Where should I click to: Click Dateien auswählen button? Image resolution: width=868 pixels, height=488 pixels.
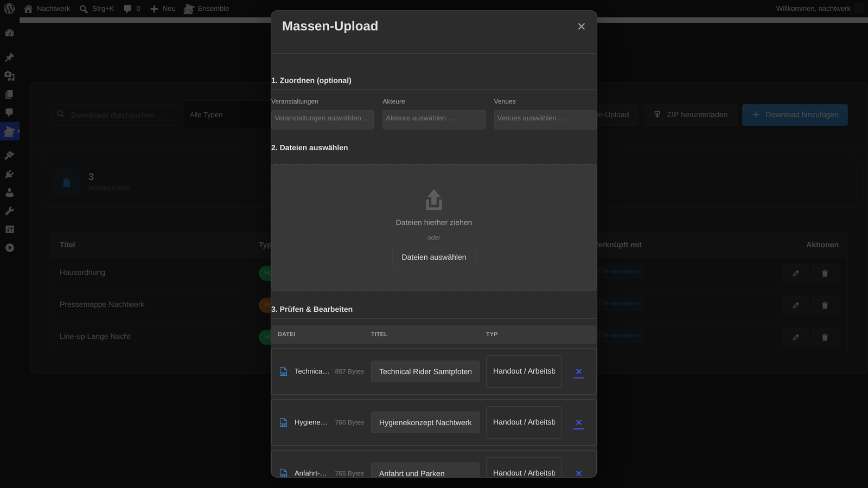[434, 258]
